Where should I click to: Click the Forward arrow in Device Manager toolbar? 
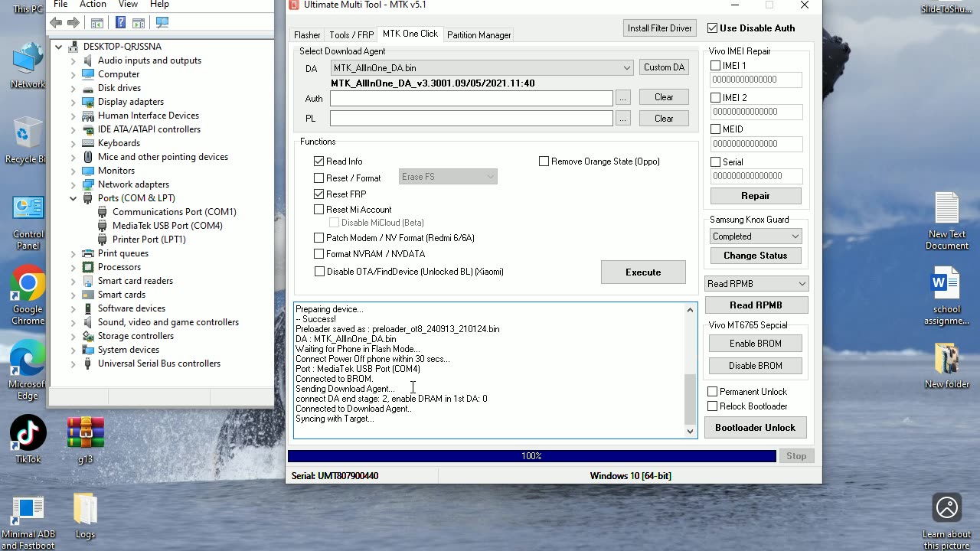73,23
